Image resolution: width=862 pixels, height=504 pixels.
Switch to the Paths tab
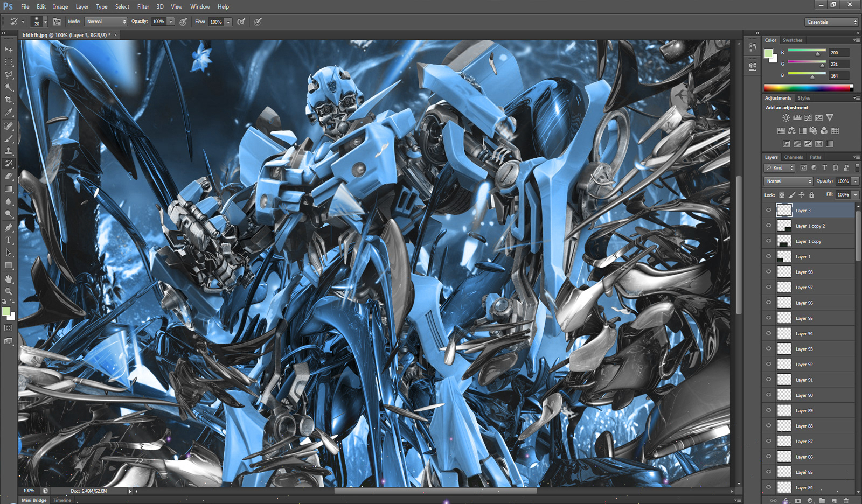click(x=816, y=157)
